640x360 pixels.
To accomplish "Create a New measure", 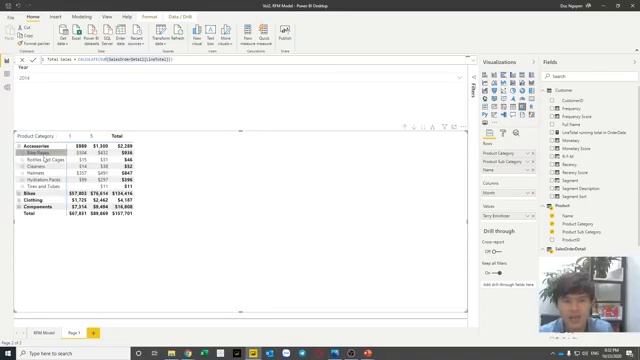I will tap(247, 35).
